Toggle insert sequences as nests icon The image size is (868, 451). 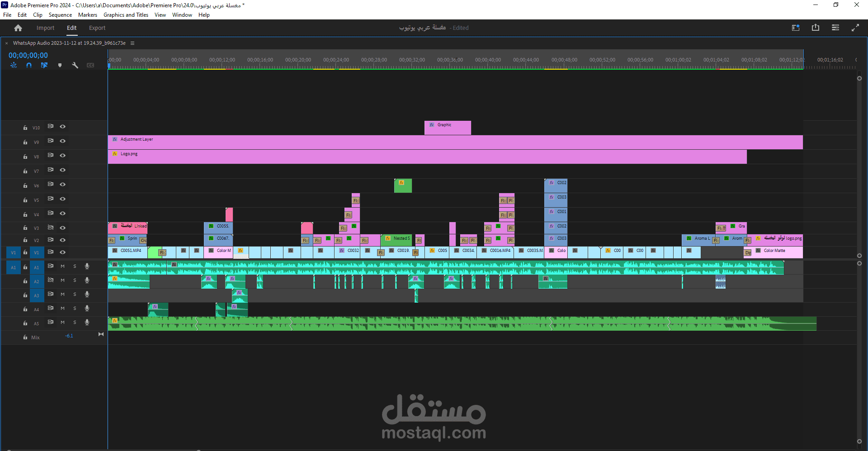coord(14,65)
